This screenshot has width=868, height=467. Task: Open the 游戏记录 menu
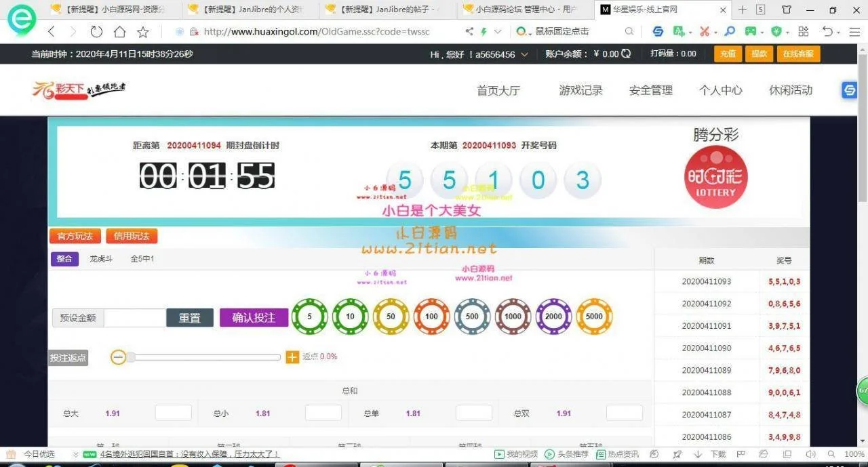click(580, 90)
